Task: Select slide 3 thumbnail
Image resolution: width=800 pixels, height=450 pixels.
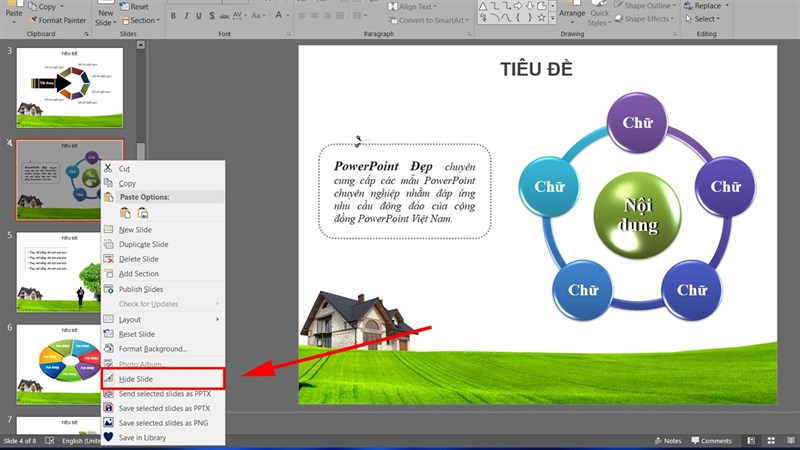Action: pyautogui.click(x=69, y=88)
